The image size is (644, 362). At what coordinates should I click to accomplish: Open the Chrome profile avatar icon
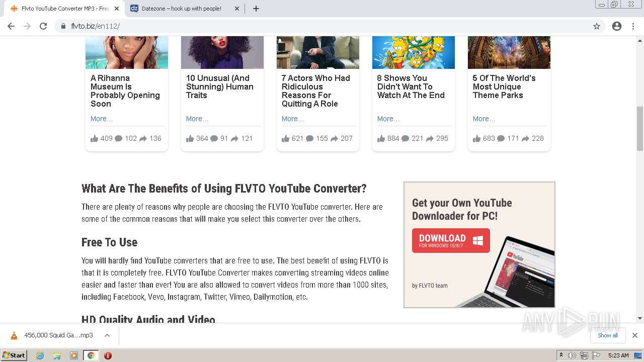point(617,26)
